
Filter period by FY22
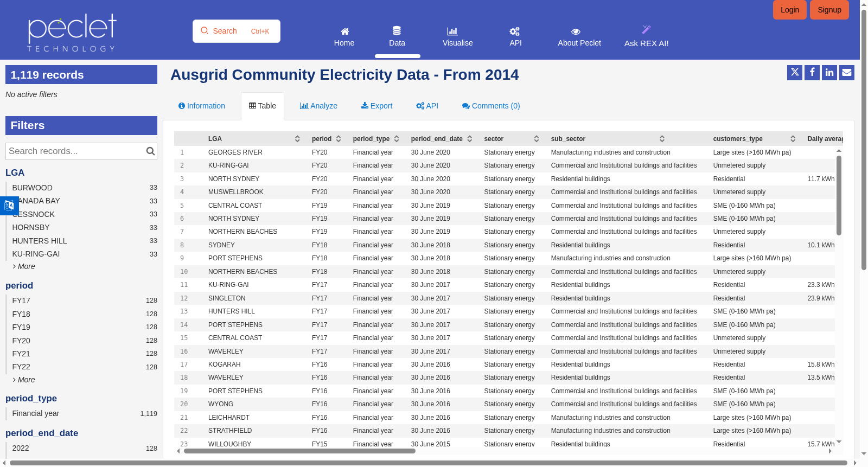(81, 367)
